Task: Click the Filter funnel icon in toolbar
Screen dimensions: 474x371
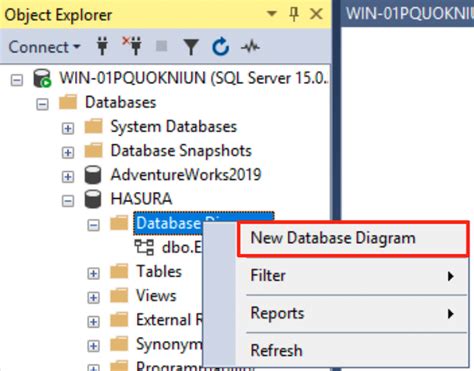Action: [191, 47]
